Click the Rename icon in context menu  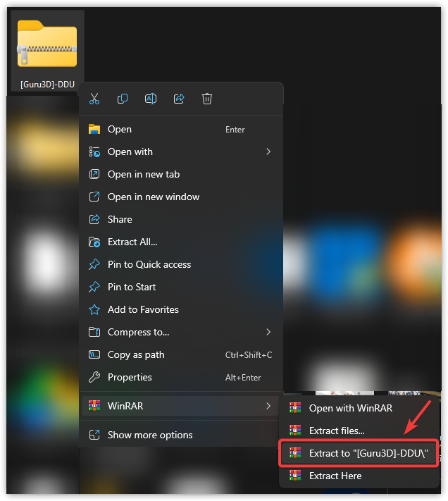(x=151, y=99)
